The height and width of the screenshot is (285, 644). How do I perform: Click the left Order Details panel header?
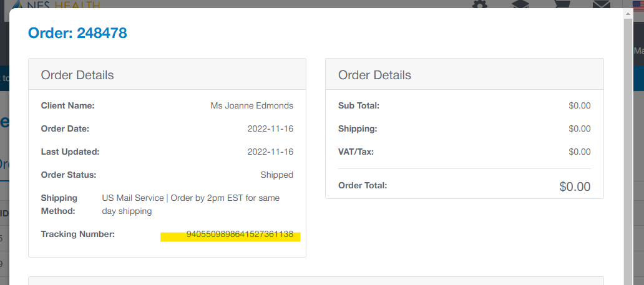tap(167, 74)
